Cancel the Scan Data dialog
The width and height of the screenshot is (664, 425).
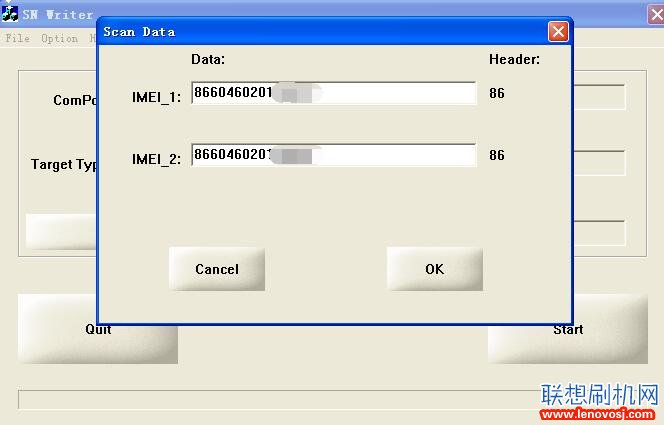pyautogui.click(x=217, y=269)
